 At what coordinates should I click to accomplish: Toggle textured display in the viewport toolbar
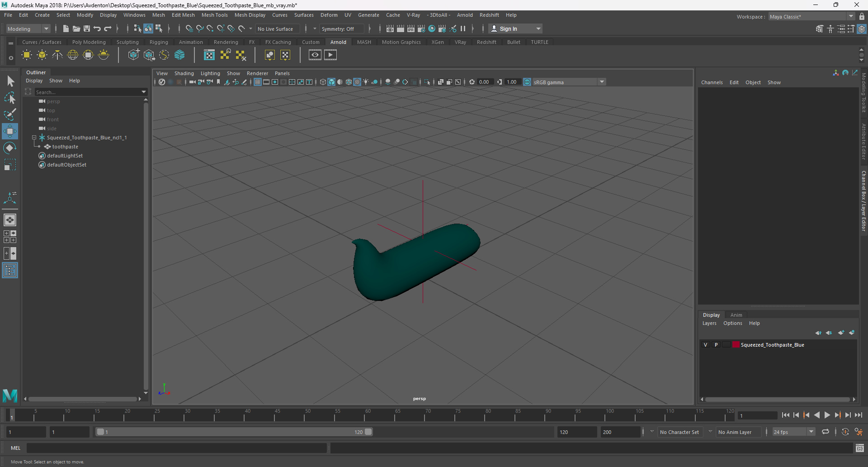click(357, 82)
